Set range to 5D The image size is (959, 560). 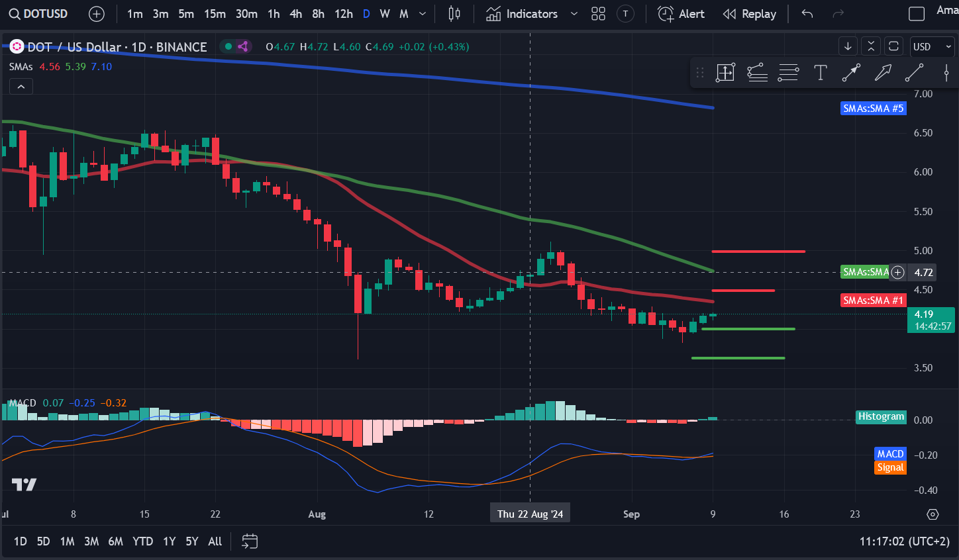point(43,541)
